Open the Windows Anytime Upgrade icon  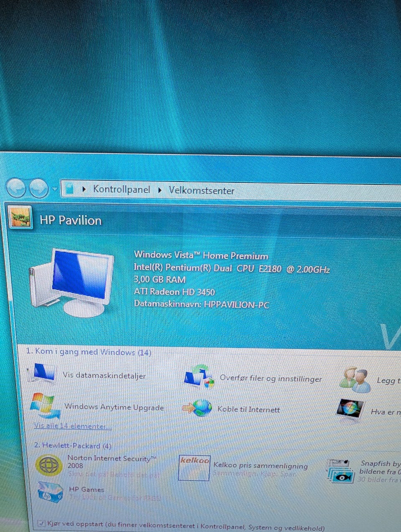coord(45,406)
